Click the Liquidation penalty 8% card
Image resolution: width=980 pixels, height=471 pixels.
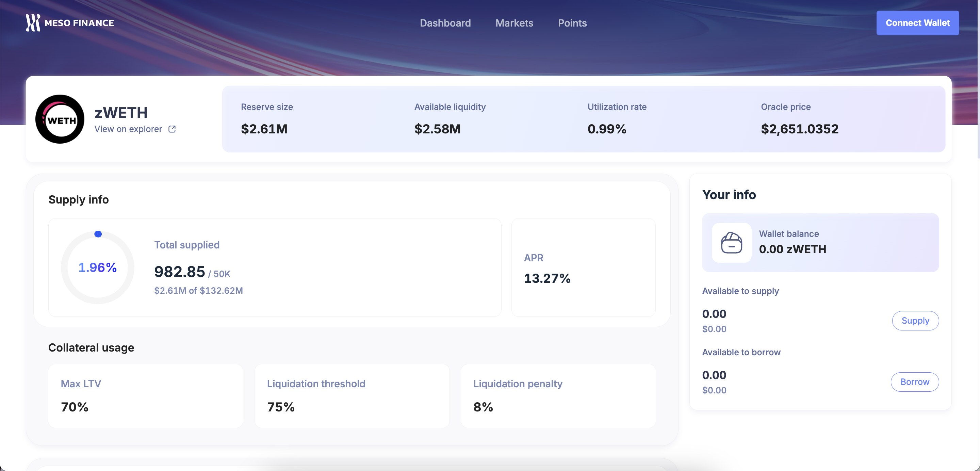coord(558,396)
